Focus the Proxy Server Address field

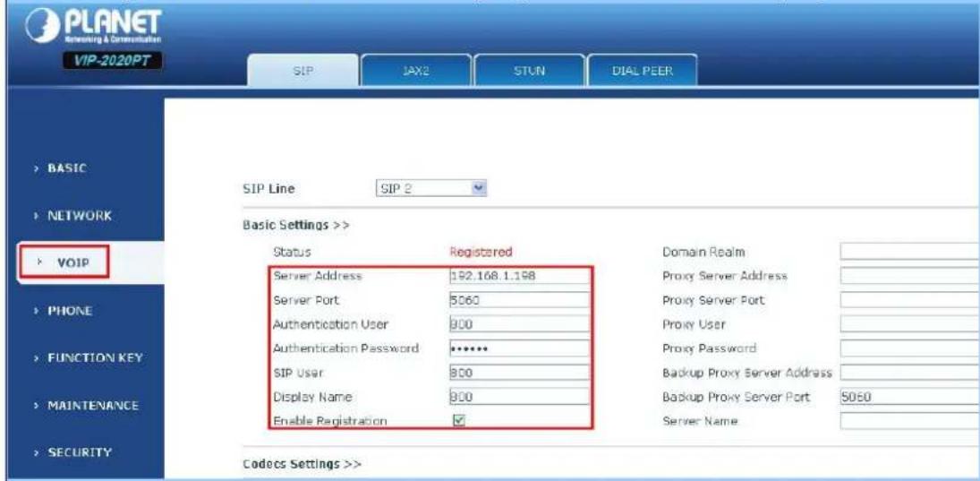point(910,277)
